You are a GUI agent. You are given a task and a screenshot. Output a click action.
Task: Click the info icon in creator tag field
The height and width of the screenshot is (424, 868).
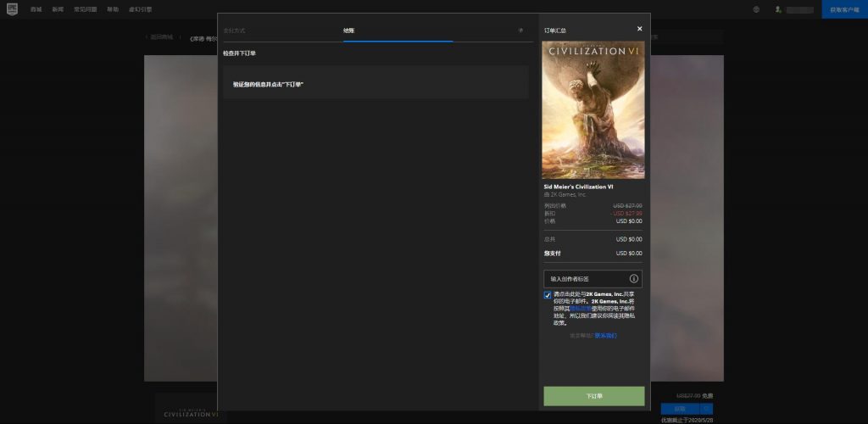634,278
